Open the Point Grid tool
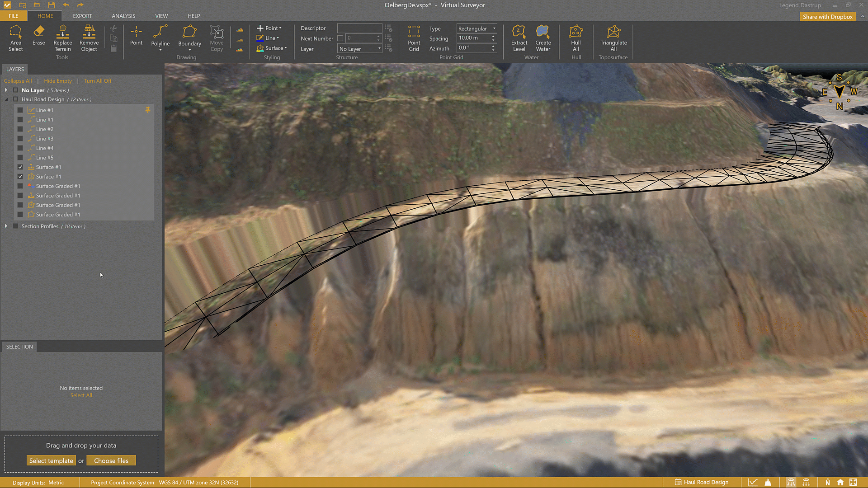The height and width of the screenshot is (488, 868). pos(414,38)
